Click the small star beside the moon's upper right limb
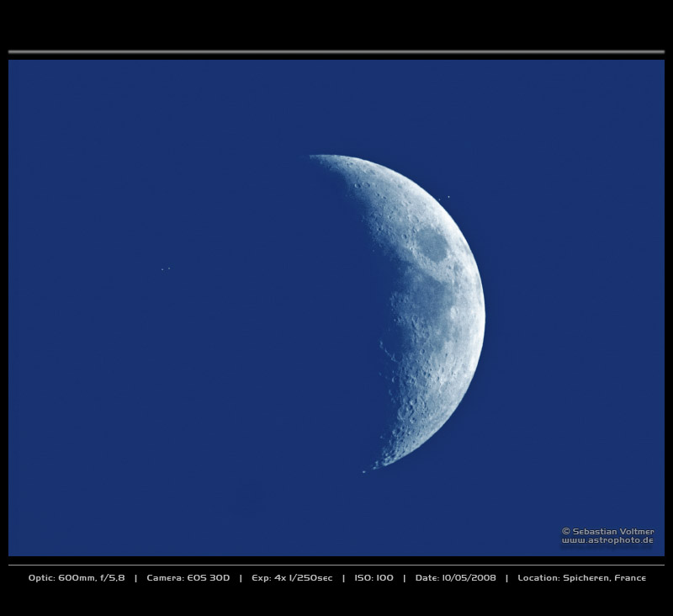673x616 pixels. pyautogui.click(x=448, y=198)
